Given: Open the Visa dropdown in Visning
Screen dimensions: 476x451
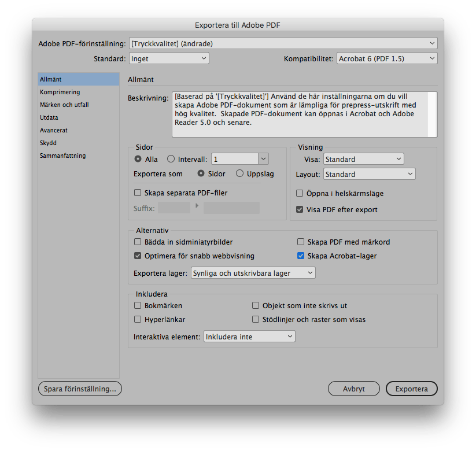Looking at the screenshot, I should click(x=364, y=159).
